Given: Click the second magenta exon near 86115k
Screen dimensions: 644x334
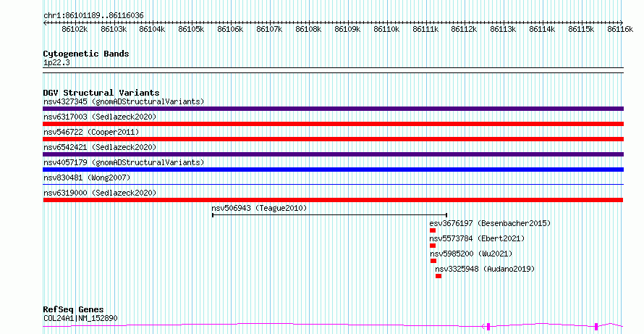Looking at the screenshot, I should (x=596, y=327).
